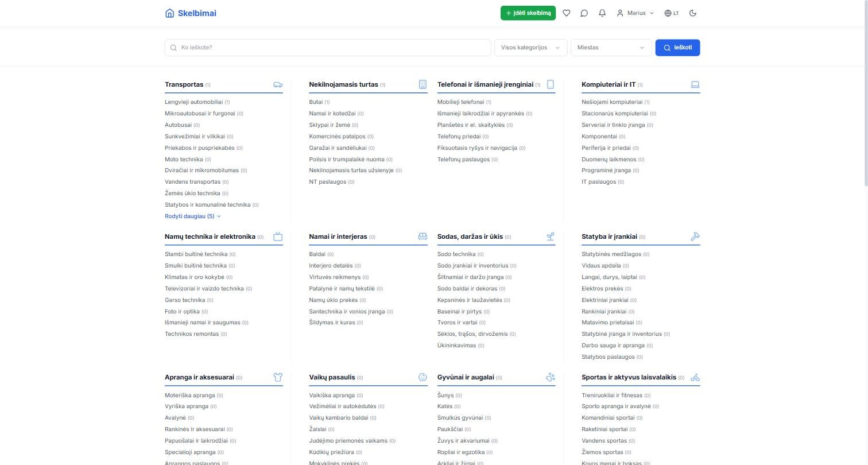Focus the Ko ieškote? search field
The width and height of the screenshot is (868, 465).
coord(328,48)
